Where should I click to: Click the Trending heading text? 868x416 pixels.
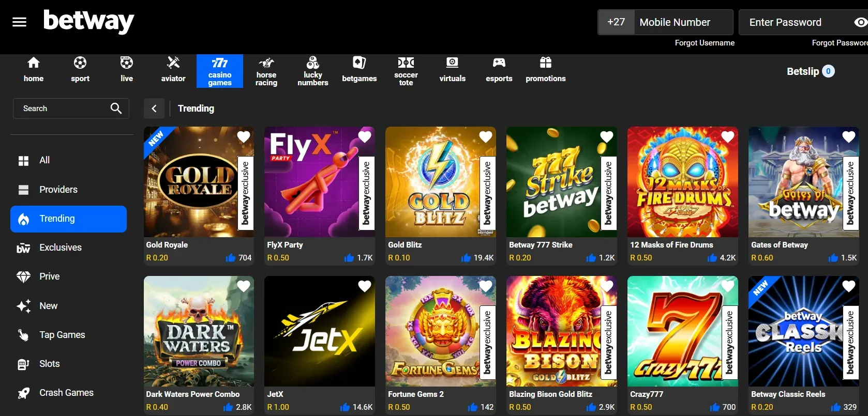click(x=196, y=109)
